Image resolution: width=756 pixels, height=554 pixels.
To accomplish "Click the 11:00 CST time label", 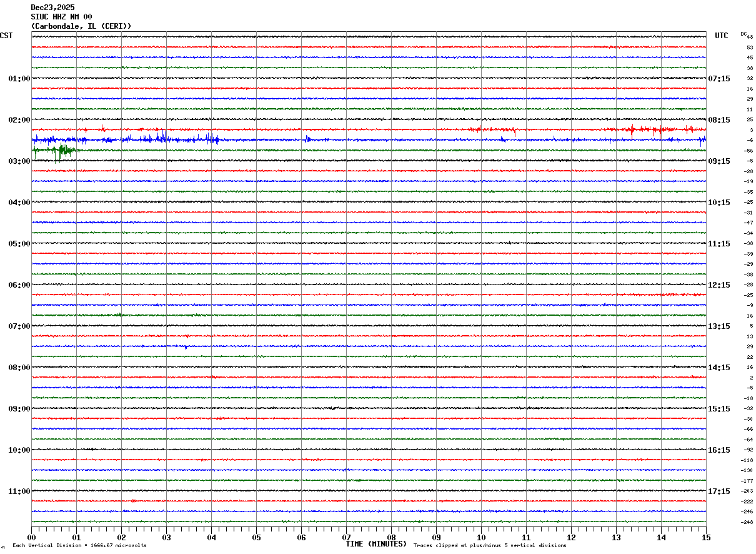I will coord(19,491).
